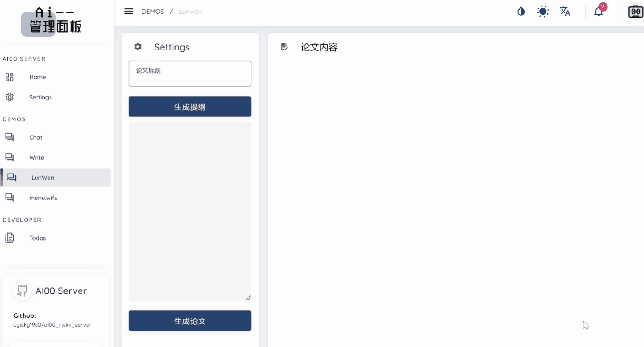Open Home in the sidebar
Viewport: 644px width, 347px height.
tap(37, 77)
